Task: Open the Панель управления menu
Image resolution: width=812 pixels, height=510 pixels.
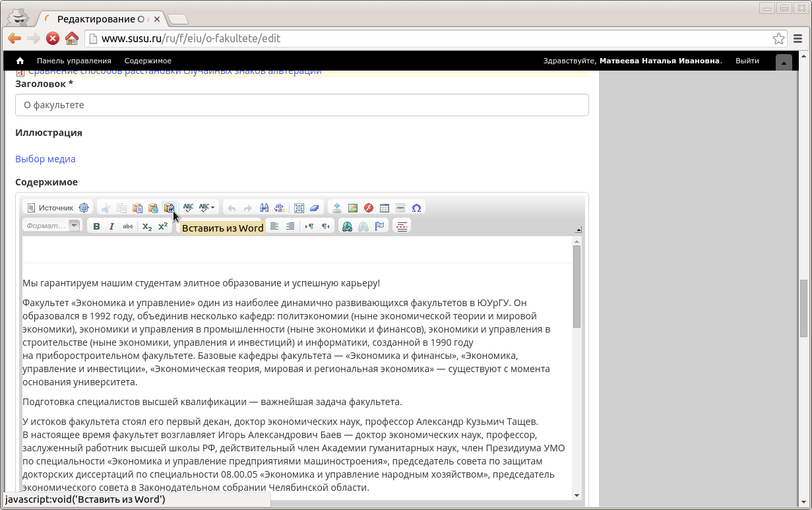Action: tap(74, 61)
